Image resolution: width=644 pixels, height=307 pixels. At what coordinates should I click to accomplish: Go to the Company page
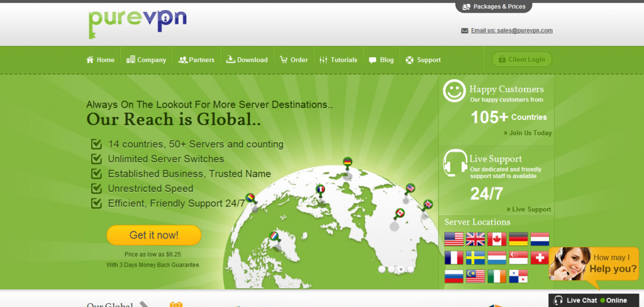147,60
